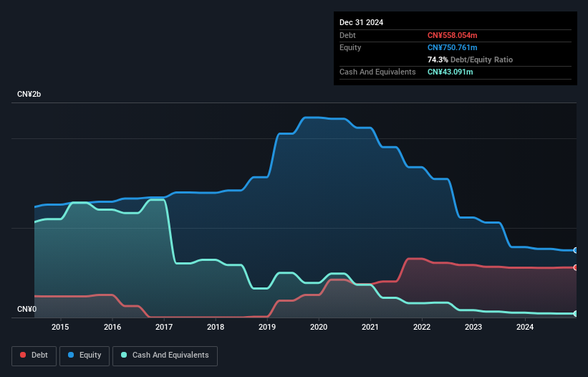This screenshot has height=377, width=588.
Task: Click the Cash value CN¥43.091m
Action: [450, 72]
